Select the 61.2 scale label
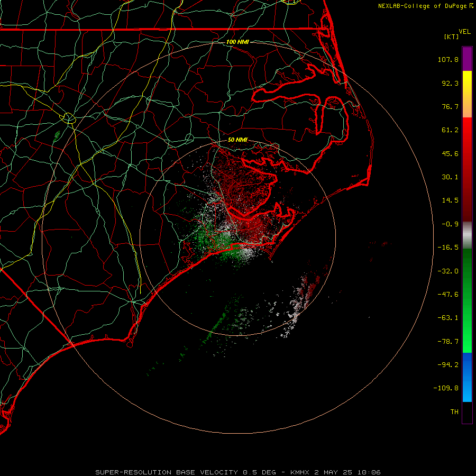The width and height of the screenshot is (476, 476). point(450,130)
